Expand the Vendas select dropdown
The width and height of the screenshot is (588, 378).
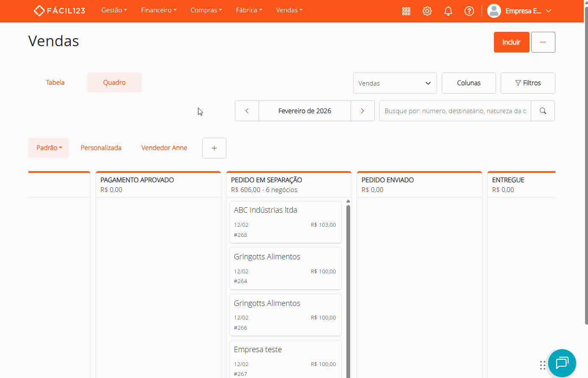pyautogui.click(x=395, y=83)
